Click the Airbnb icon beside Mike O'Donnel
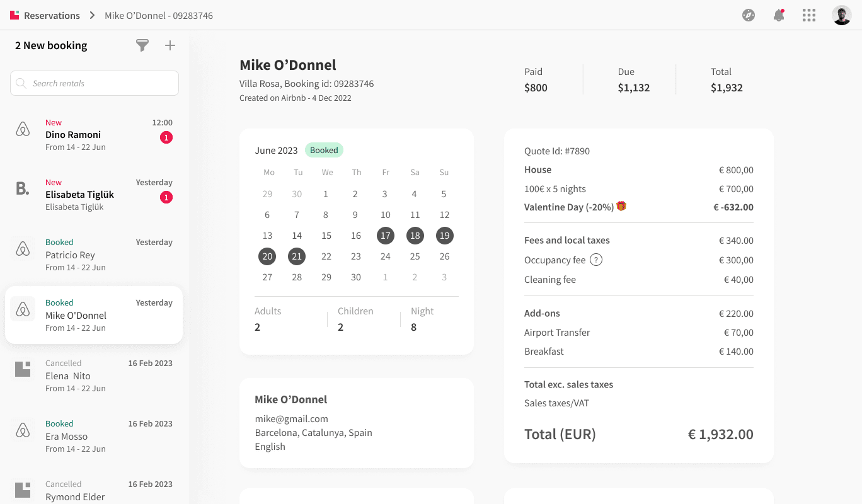The width and height of the screenshot is (862, 504). click(23, 310)
